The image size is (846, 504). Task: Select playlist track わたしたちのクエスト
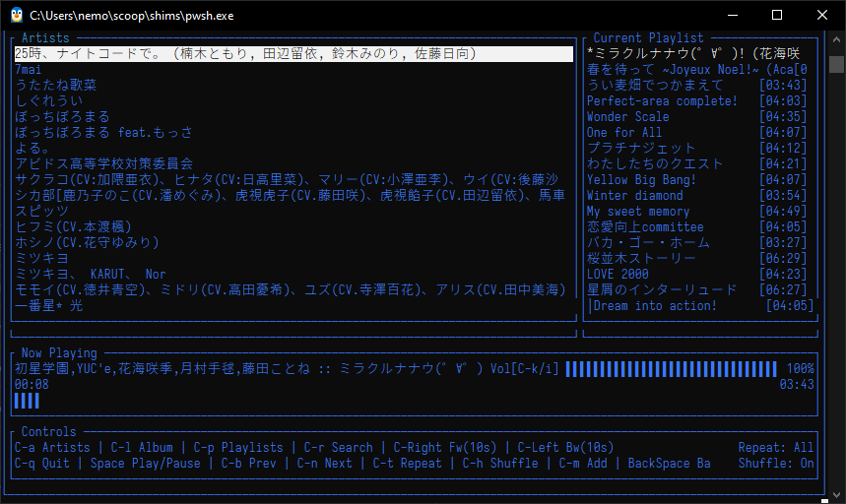point(697,163)
